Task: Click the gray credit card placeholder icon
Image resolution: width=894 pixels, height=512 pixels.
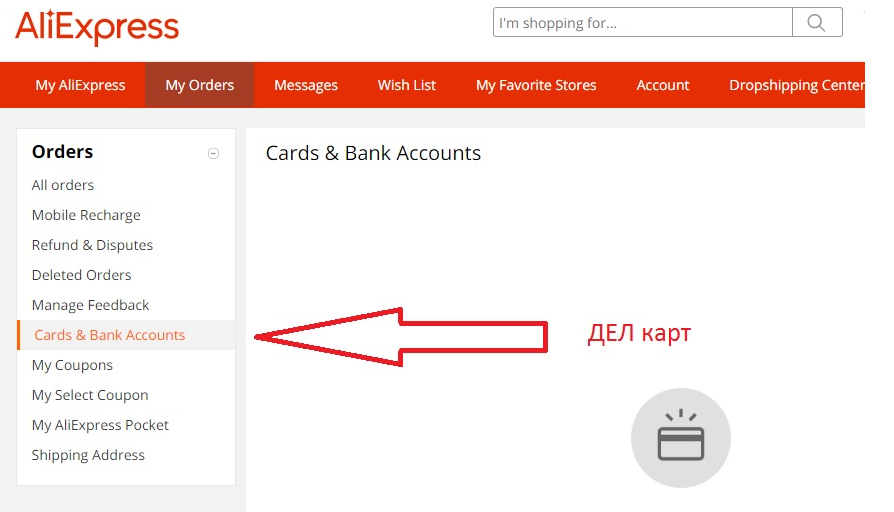Action: click(681, 438)
